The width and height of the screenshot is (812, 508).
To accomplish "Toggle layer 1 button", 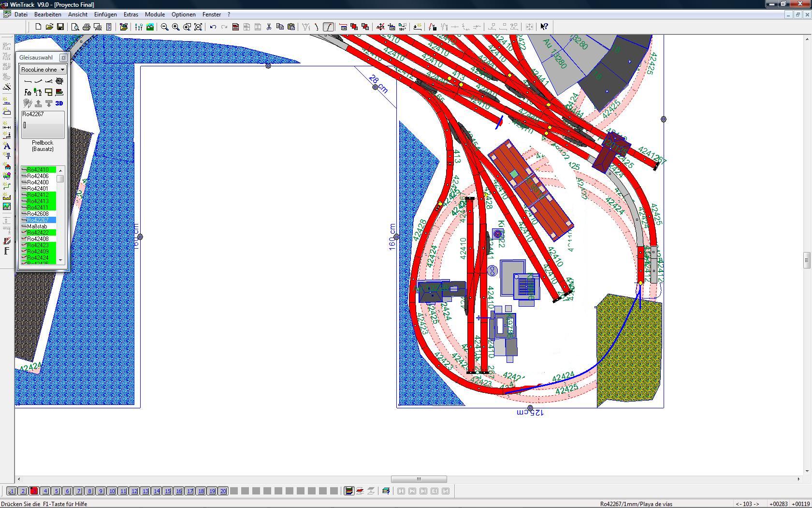I will tap(12, 491).
